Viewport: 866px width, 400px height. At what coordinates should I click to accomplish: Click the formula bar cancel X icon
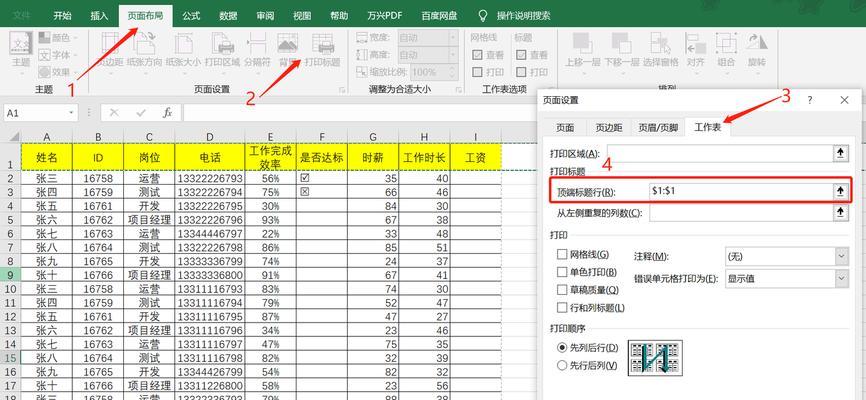114,113
